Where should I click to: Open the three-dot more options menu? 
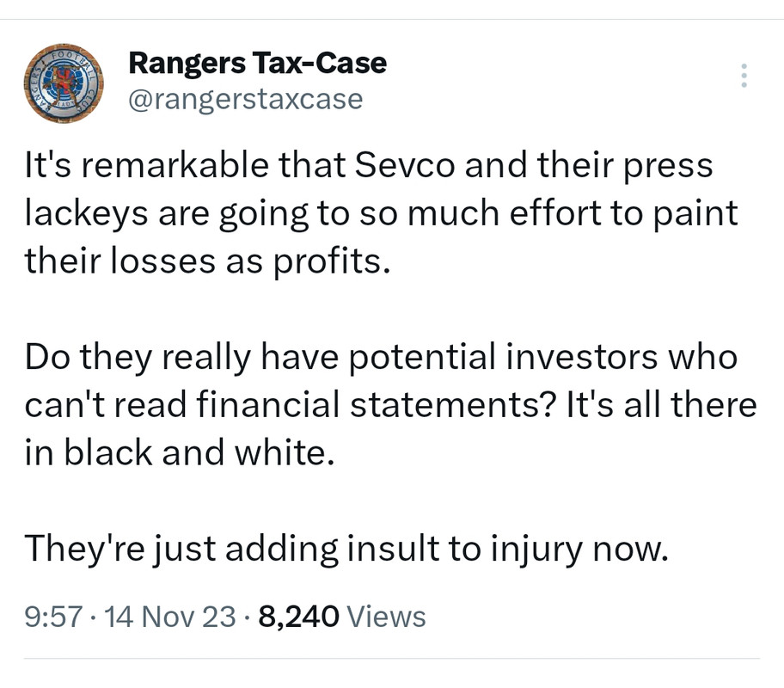coord(744,76)
